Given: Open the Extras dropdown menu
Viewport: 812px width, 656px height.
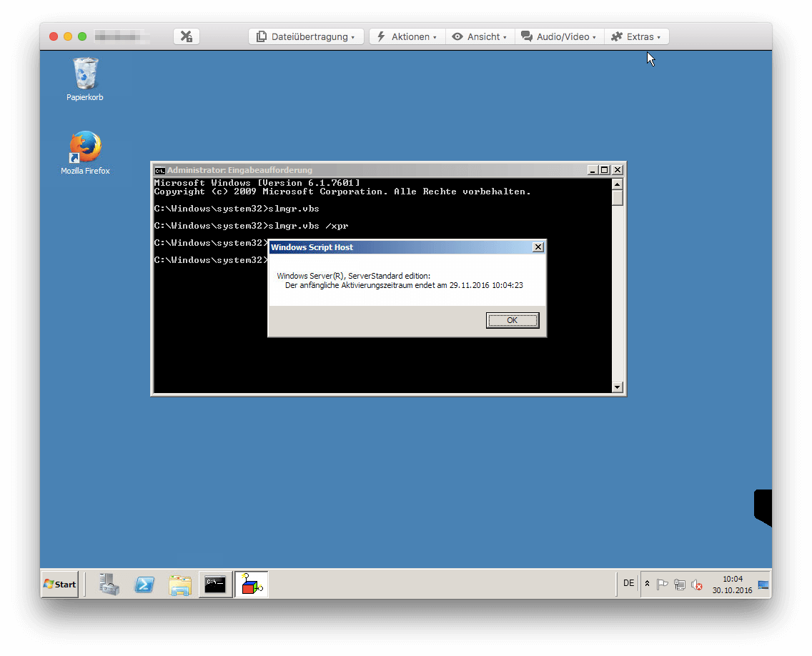Looking at the screenshot, I should tap(636, 36).
